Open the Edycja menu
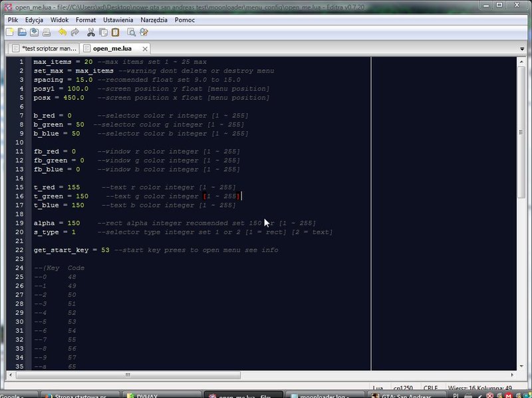 (34, 20)
